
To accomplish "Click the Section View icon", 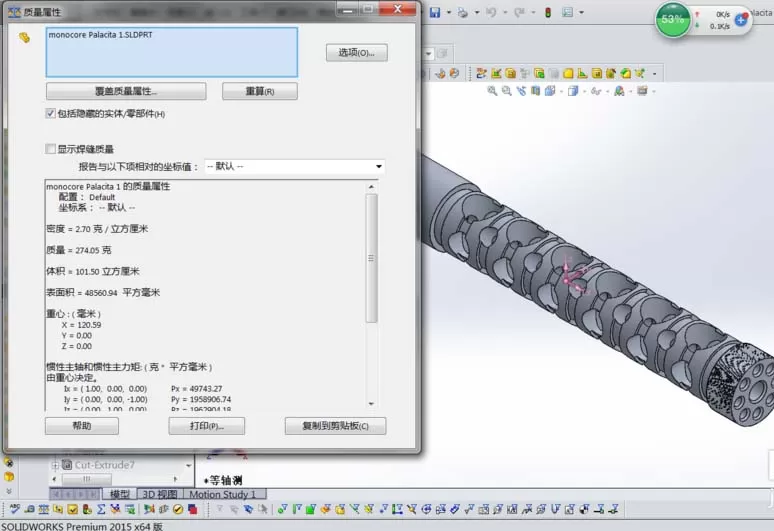I will coord(535,91).
